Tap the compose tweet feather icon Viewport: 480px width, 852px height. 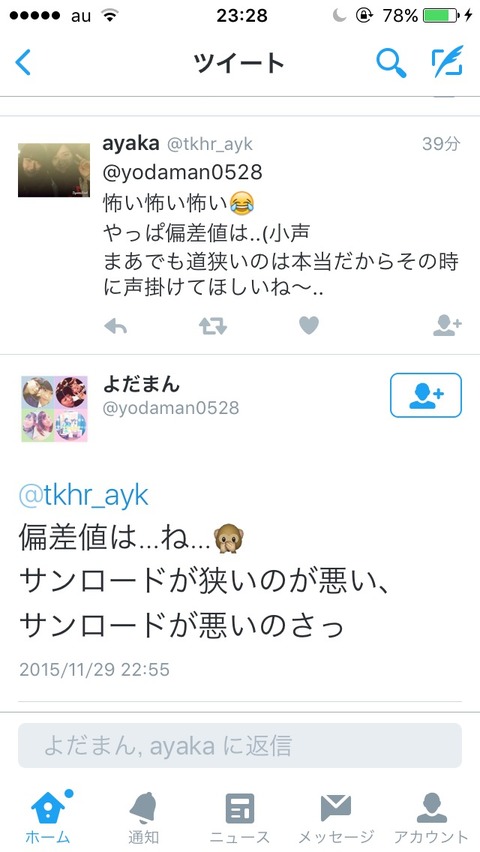(447, 61)
